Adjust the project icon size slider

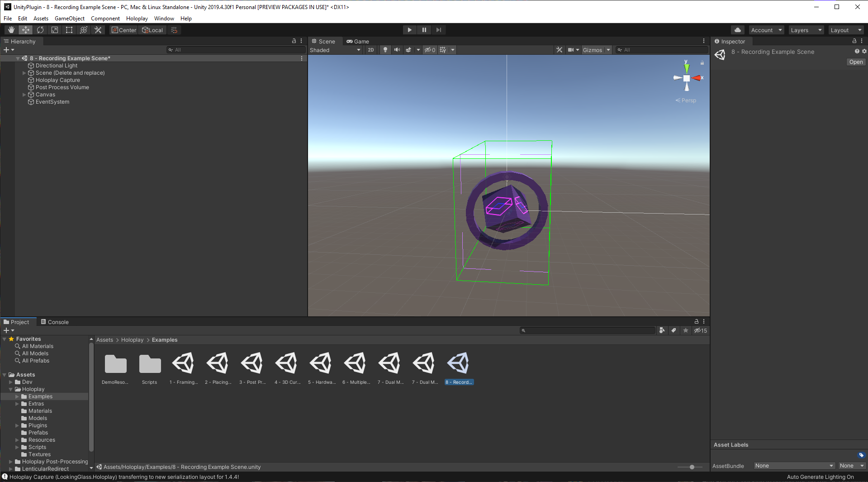pos(691,467)
